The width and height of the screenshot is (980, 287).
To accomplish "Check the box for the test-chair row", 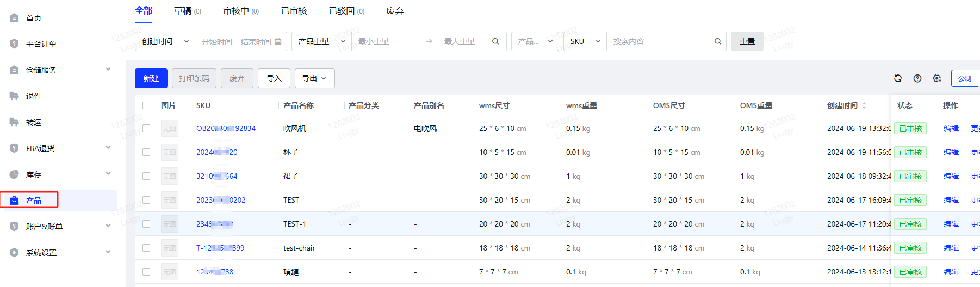I will pyautogui.click(x=146, y=248).
